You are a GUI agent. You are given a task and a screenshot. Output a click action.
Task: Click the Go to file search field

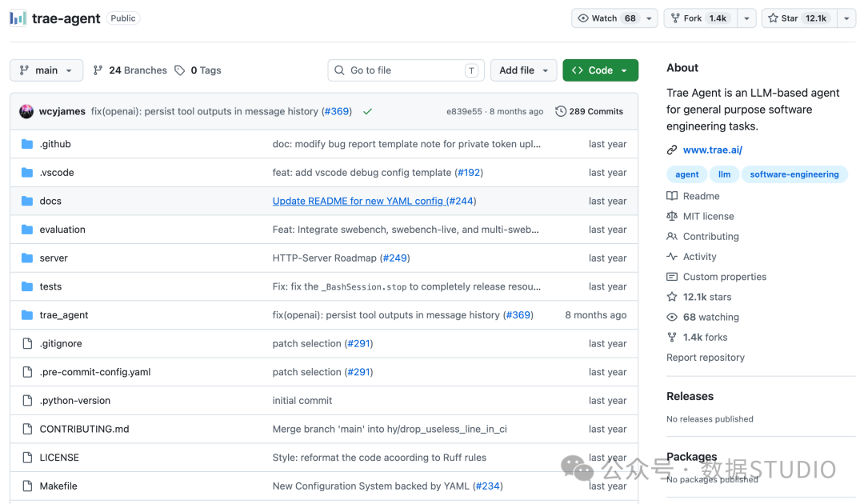tap(406, 70)
